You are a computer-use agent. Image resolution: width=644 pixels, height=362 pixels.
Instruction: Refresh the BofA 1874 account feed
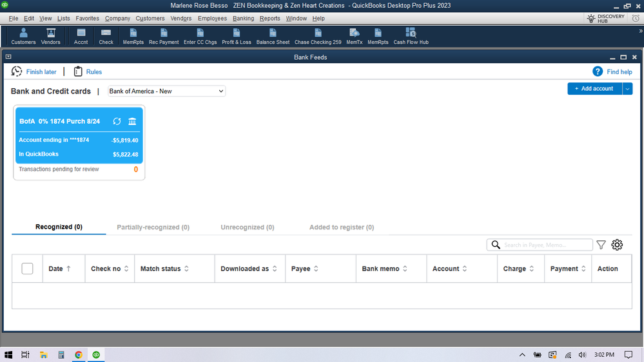click(117, 122)
